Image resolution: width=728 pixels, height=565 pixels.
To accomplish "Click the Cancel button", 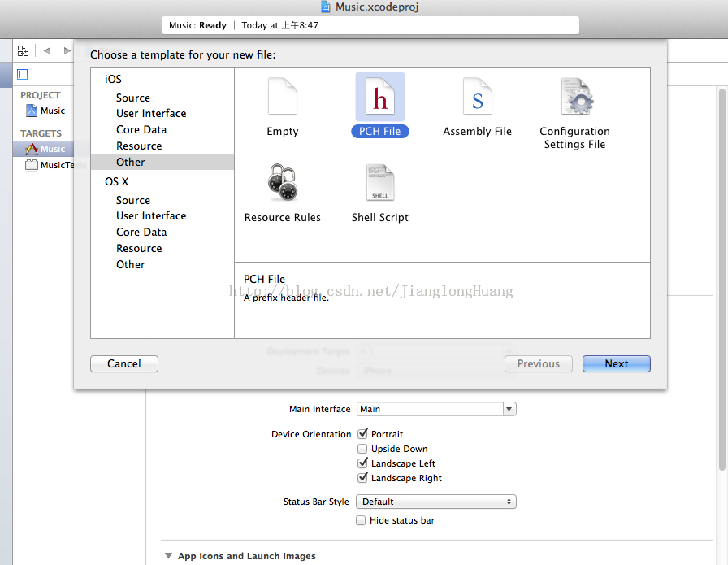I will pos(124,364).
